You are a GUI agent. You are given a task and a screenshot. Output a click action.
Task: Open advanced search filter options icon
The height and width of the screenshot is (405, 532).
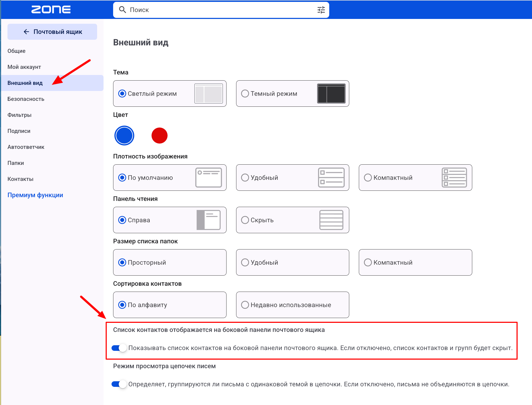321,10
